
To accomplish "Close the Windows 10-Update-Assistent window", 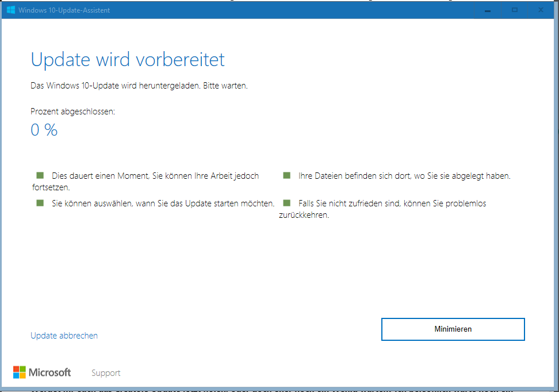I will pos(541,10).
